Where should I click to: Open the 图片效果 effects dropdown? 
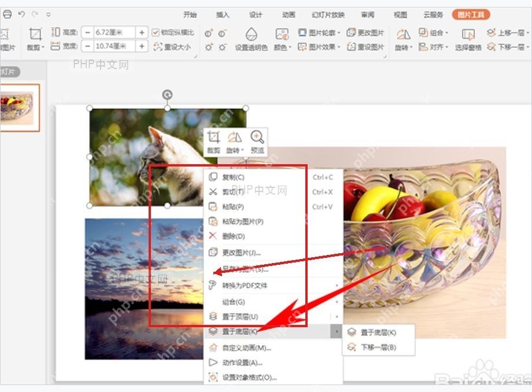[319, 46]
